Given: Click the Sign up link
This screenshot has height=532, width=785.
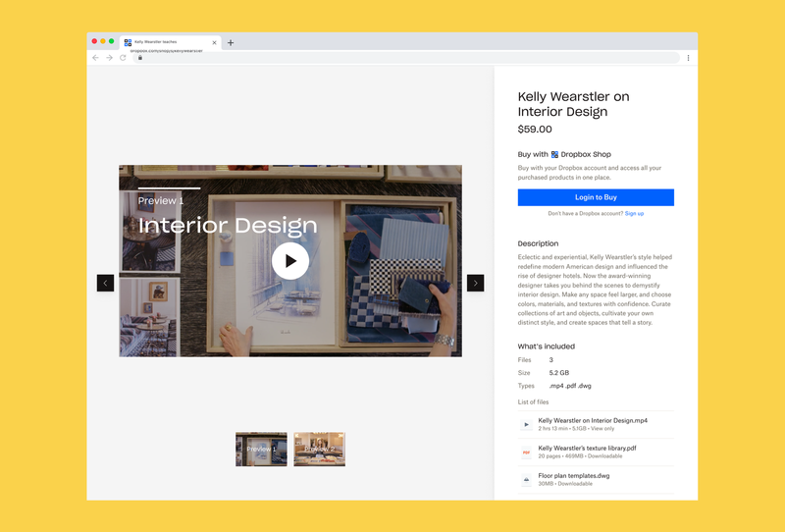Looking at the screenshot, I should click(634, 213).
